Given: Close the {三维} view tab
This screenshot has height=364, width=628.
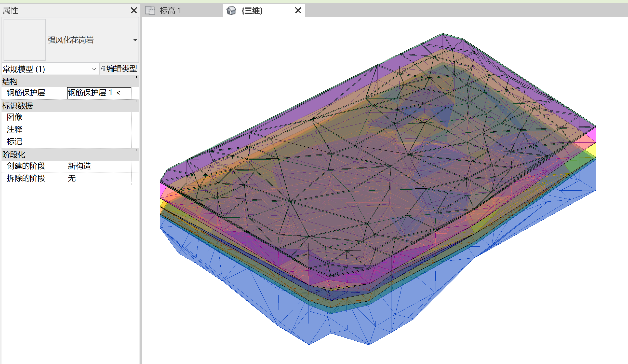Looking at the screenshot, I should click(x=298, y=10).
